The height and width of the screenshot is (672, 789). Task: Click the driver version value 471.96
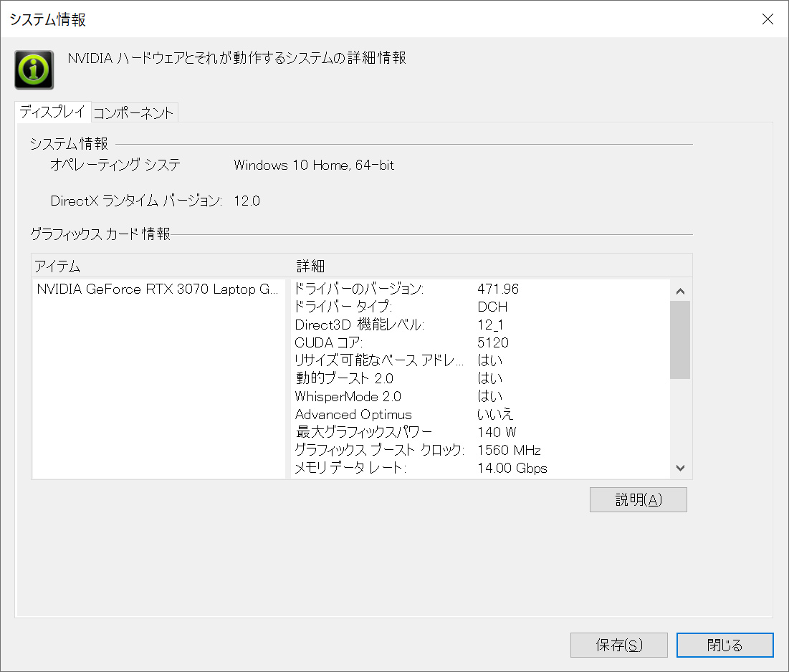pyautogui.click(x=497, y=289)
